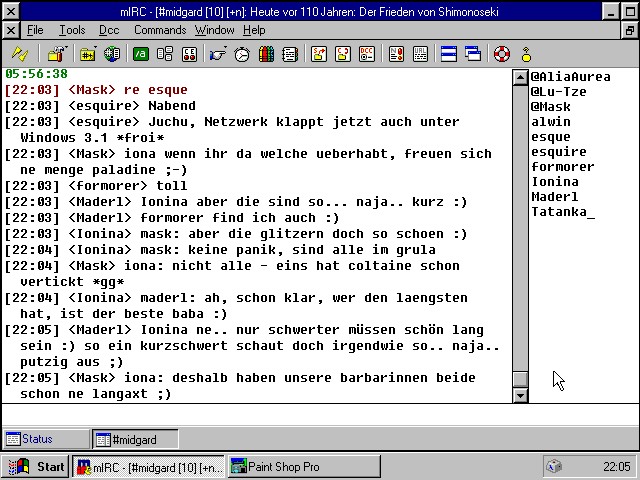Open the Commands menu
640x480 pixels.
tap(160, 30)
